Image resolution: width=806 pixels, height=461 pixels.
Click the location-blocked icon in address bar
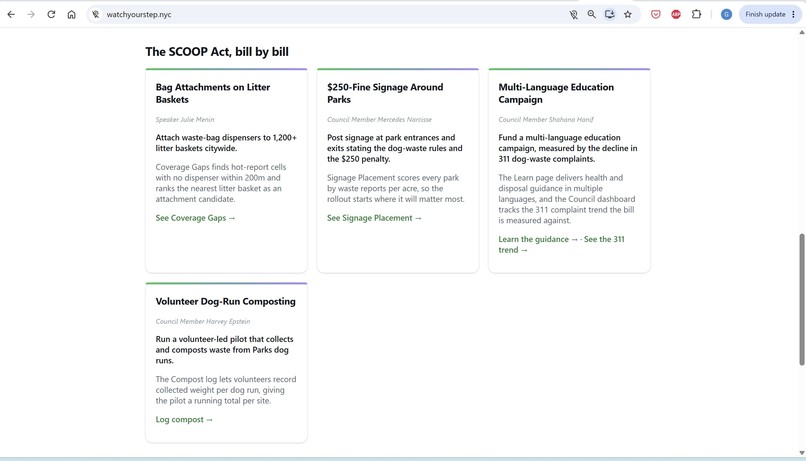(574, 14)
